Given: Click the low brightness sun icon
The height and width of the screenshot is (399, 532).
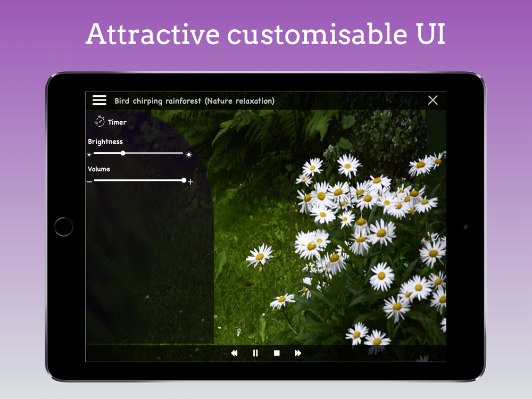Looking at the screenshot, I should click(89, 155).
